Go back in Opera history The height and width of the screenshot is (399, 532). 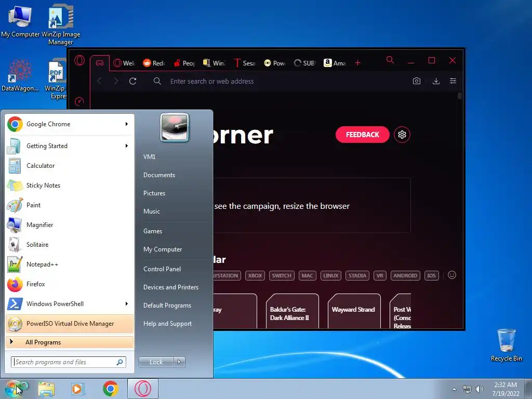point(99,81)
